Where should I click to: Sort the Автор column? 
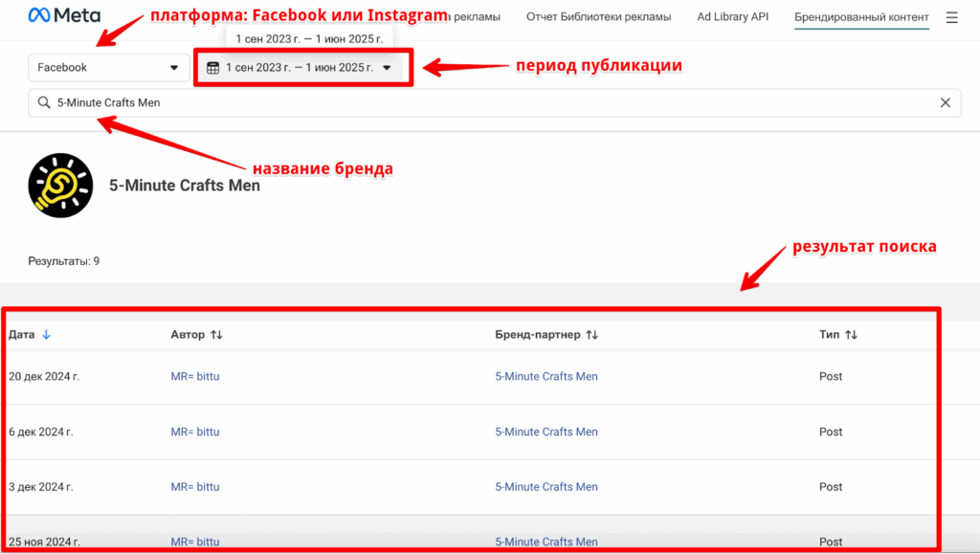click(217, 335)
